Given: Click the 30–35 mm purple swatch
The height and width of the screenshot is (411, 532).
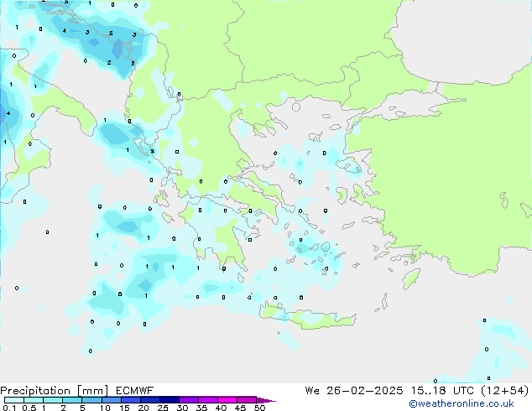Looking at the screenshot, I should [188, 400].
